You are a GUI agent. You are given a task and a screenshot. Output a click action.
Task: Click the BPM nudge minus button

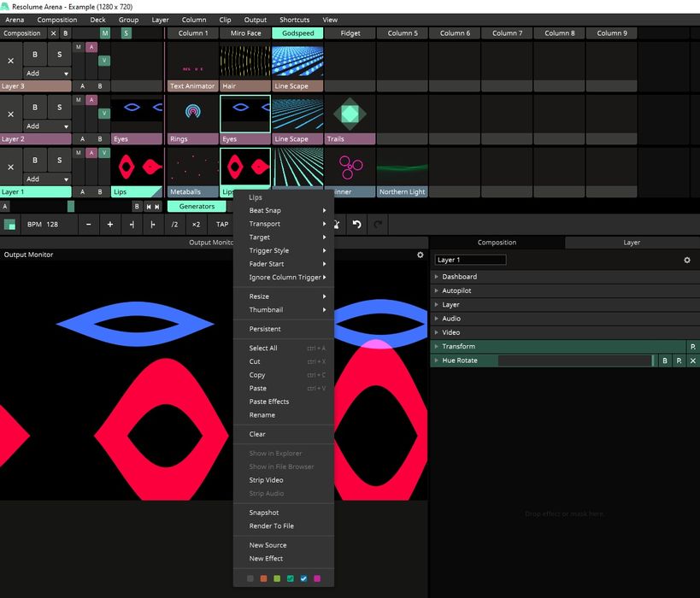pyautogui.click(x=88, y=224)
